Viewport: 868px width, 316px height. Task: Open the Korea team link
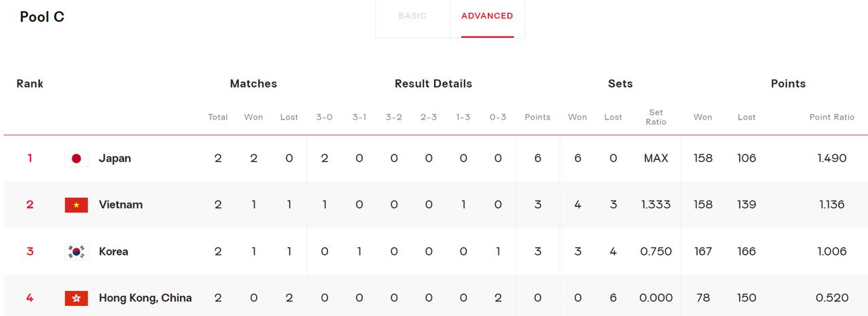click(113, 251)
